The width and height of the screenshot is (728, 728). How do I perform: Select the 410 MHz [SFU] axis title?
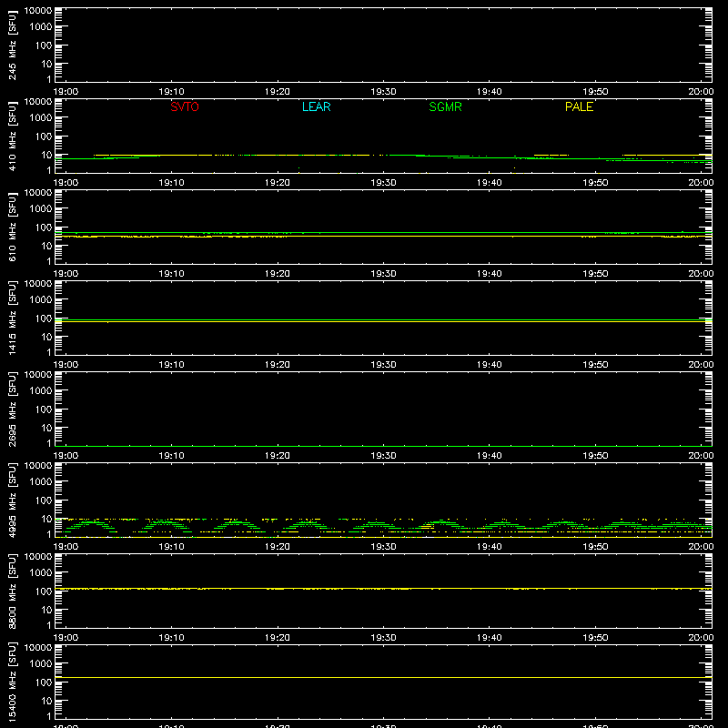(12, 136)
